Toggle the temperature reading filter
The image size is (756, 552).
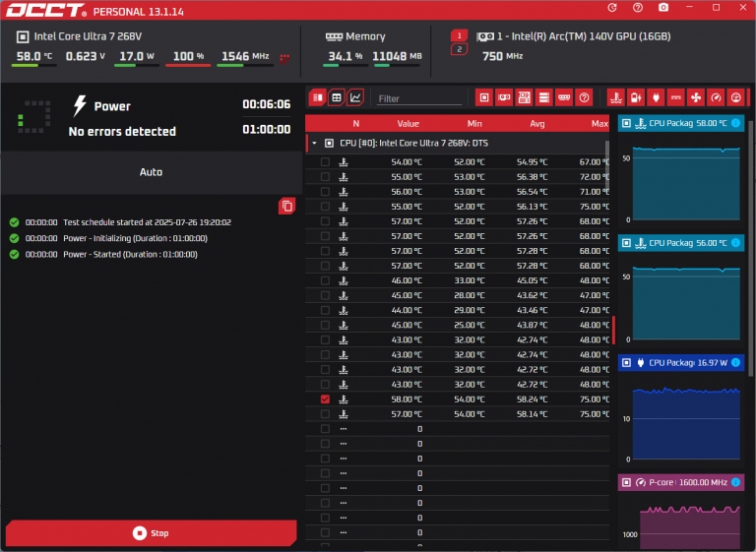point(615,97)
